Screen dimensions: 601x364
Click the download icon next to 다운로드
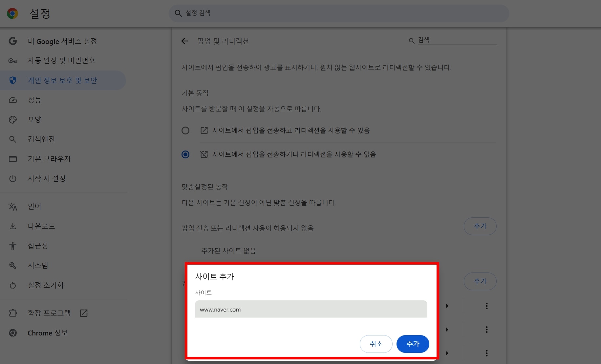click(x=13, y=226)
